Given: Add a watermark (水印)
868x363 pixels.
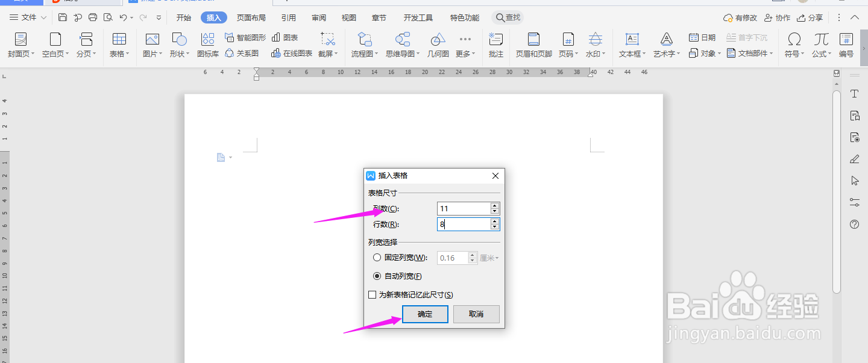Looking at the screenshot, I should (x=596, y=45).
